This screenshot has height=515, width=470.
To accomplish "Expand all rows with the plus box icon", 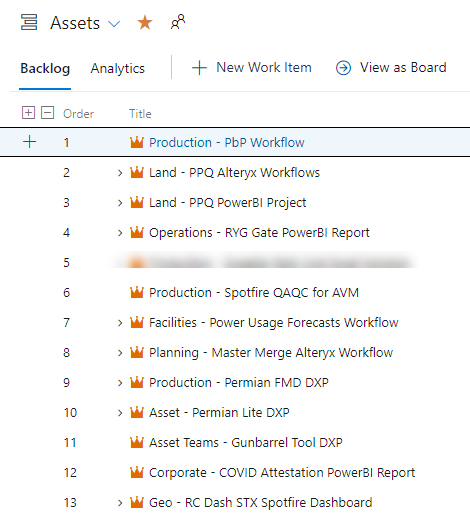I will click(x=28, y=113).
